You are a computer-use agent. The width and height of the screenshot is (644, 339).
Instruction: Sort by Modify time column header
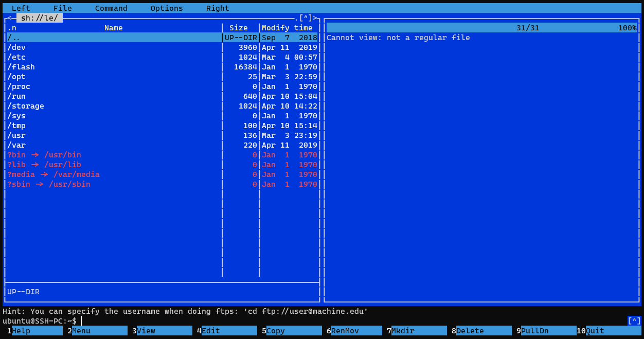click(x=287, y=28)
